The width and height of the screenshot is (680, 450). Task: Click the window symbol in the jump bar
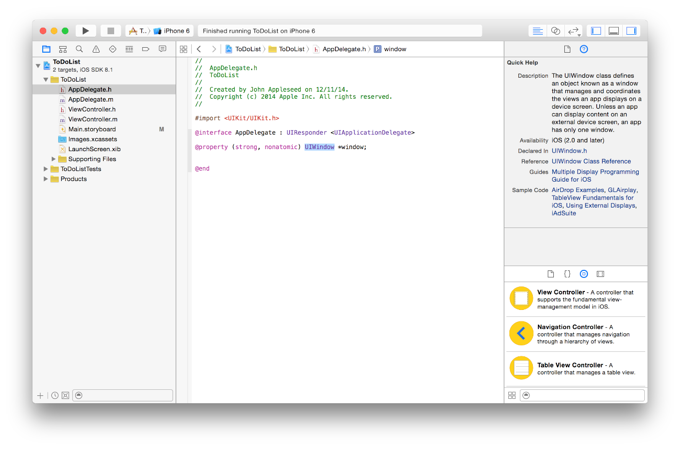click(x=390, y=49)
